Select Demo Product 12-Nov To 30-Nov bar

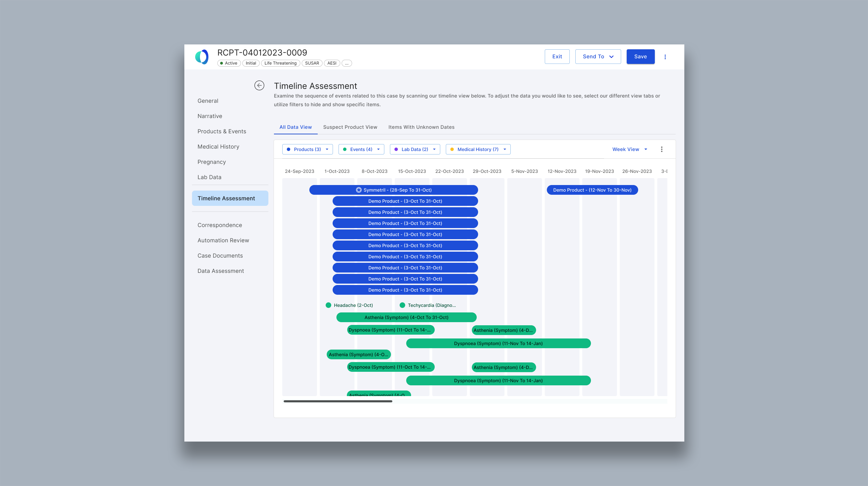coord(592,190)
